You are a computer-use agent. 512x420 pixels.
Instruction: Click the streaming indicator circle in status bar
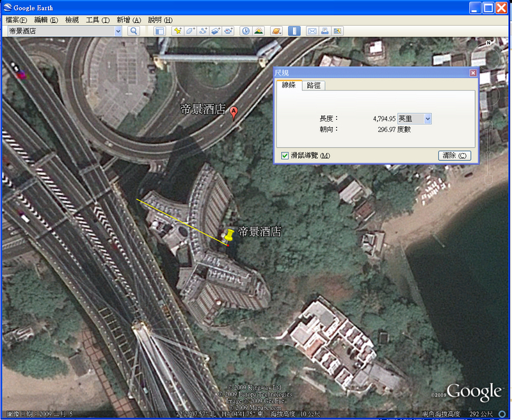pos(502,414)
